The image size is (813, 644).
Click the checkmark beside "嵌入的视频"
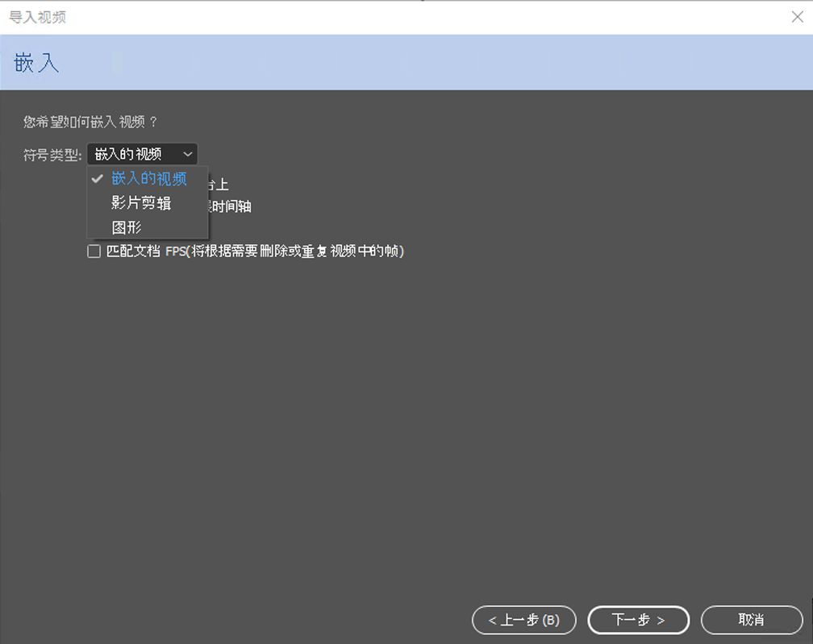click(97, 178)
